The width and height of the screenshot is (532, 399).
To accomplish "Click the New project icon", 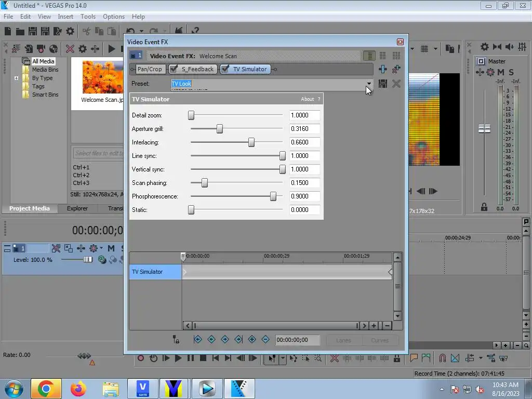I will pos(8,31).
